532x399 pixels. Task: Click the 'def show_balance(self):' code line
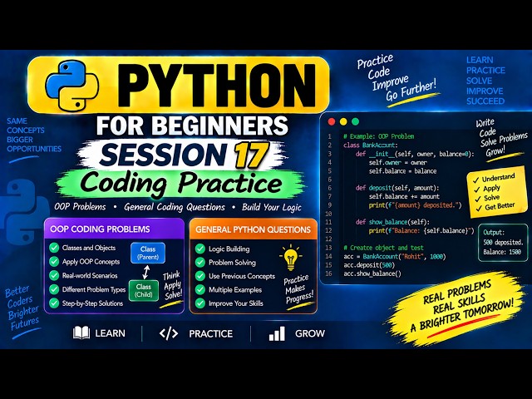tap(392, 222)
